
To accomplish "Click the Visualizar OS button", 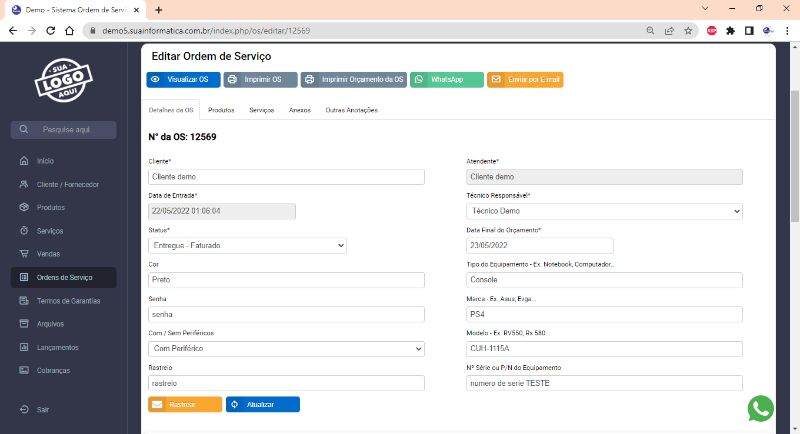I will pyautogui.click(x=181, y=79).
